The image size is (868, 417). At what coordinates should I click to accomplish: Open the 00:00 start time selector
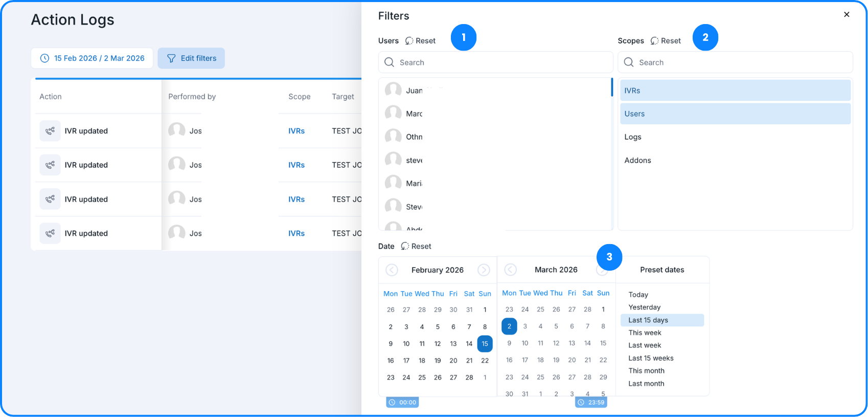pos(403,403)
